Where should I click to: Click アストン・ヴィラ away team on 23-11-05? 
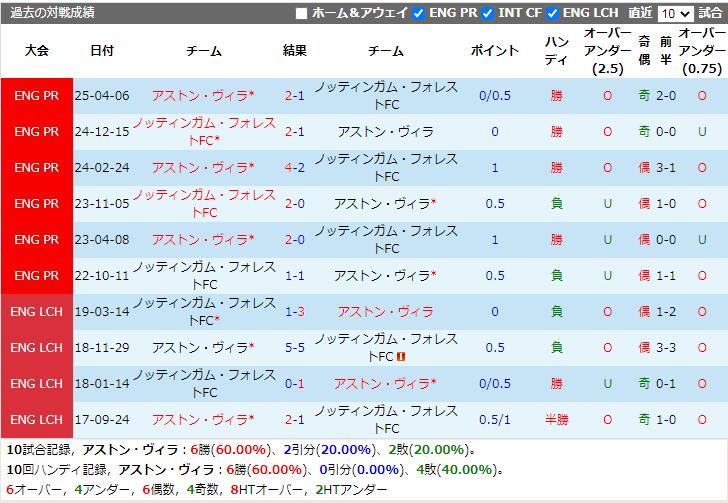(x=385, y=204)
